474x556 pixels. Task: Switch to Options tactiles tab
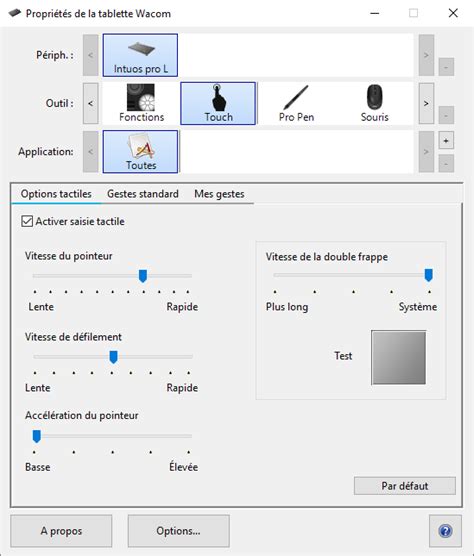coord(56,194)
